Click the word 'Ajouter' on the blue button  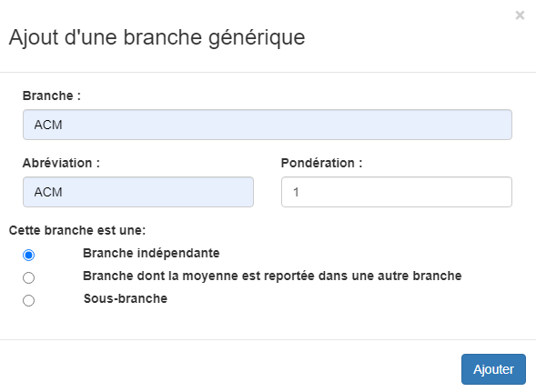tap(493, 369)
